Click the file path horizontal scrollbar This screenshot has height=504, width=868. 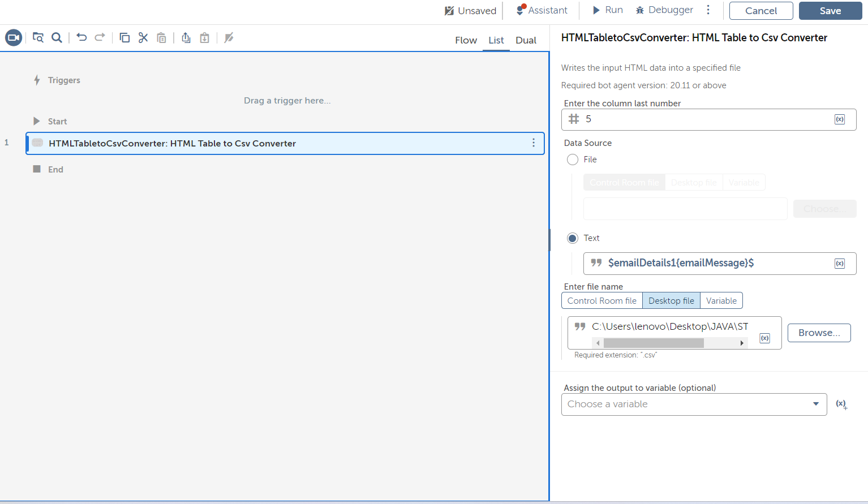coord(654,343)
